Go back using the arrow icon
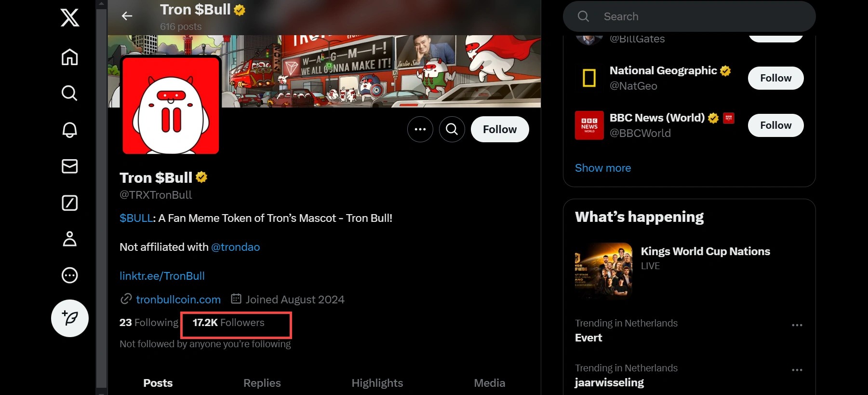 pos(127,16)
